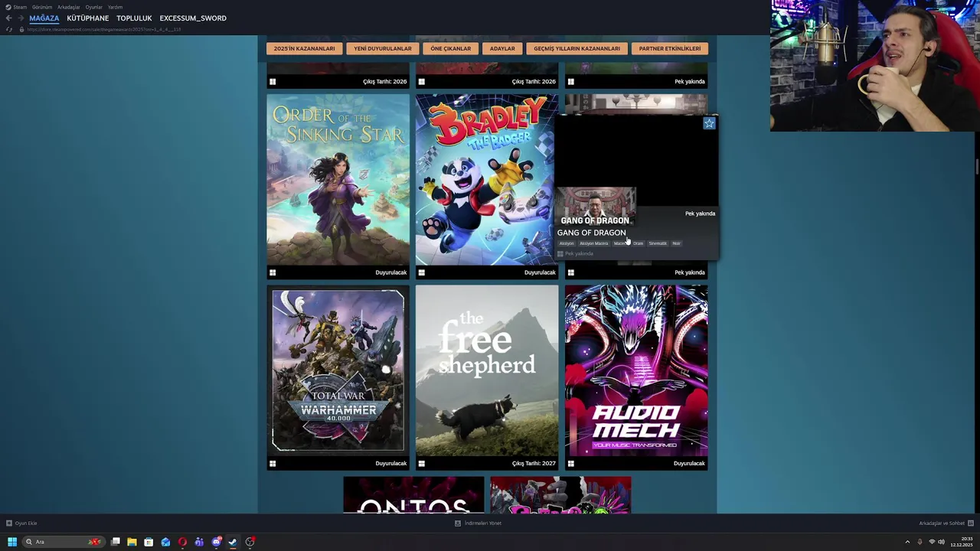Switch to the MAĞAZA tab

tap(44, 18)
